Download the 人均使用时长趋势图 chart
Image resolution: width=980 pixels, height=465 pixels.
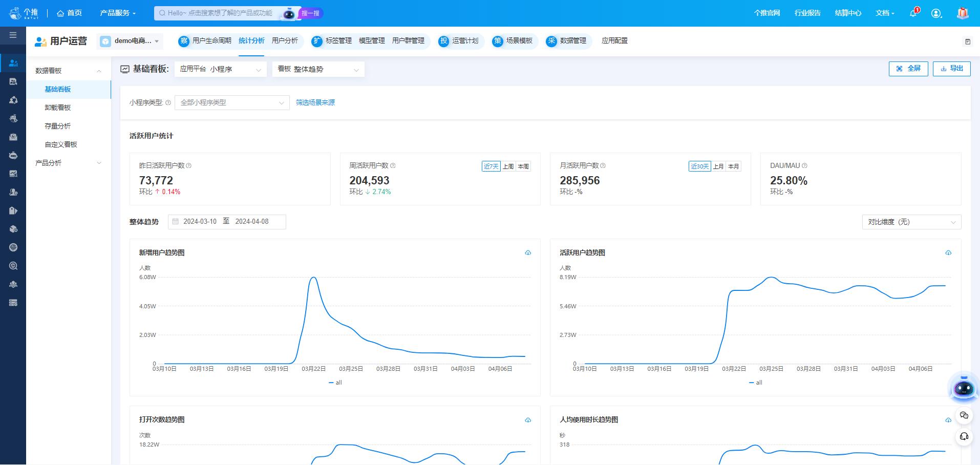[x=948, y=420]
